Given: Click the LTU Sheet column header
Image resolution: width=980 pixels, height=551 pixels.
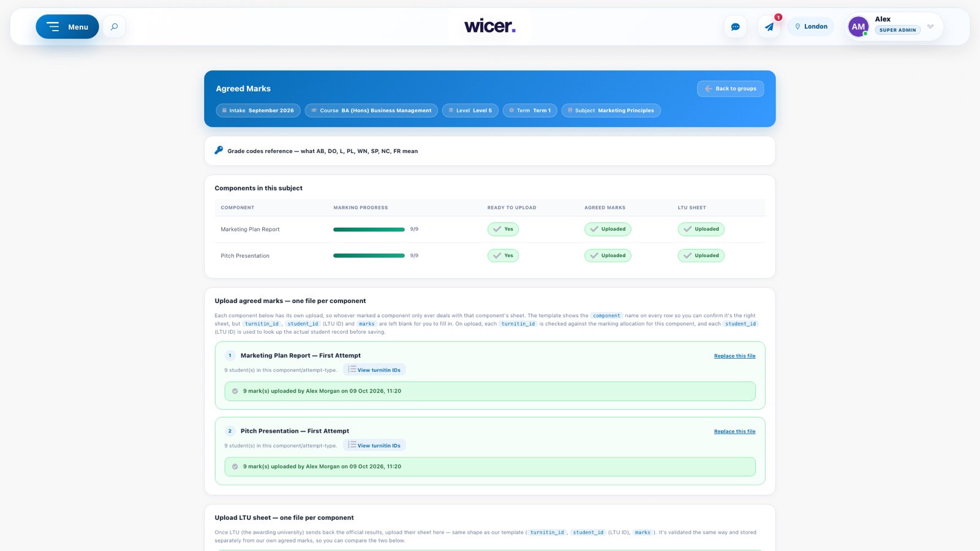Looking at the screenshot, I should click(x=692, y=208).
